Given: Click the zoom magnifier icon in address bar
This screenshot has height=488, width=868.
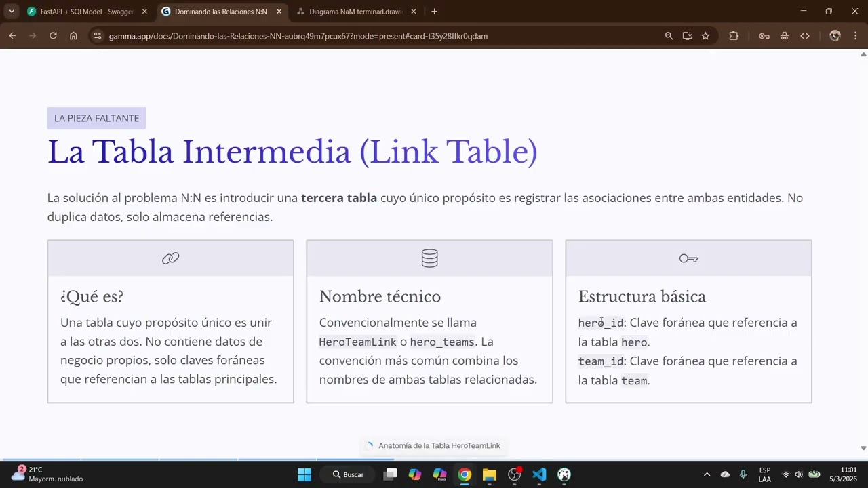Looking at the screenshot, I should 669,36.
